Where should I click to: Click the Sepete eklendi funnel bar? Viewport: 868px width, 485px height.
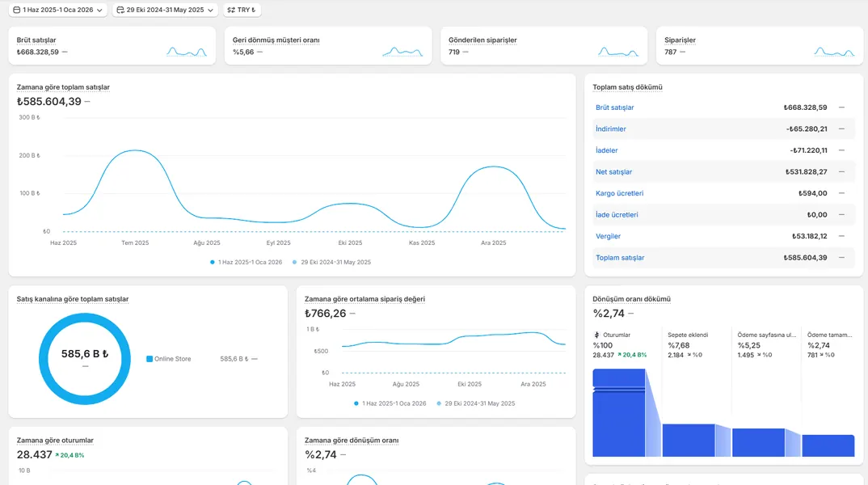pos(689,441)
